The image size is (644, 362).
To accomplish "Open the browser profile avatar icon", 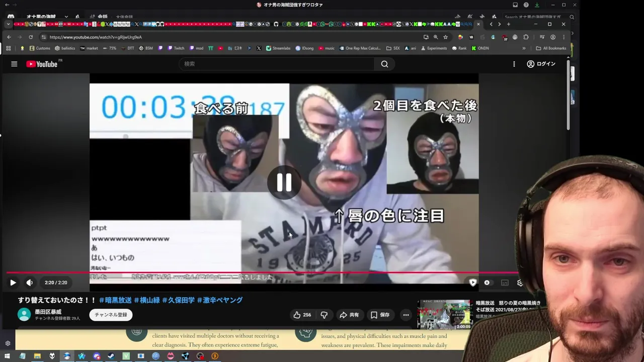I will [x=553, y=37].
